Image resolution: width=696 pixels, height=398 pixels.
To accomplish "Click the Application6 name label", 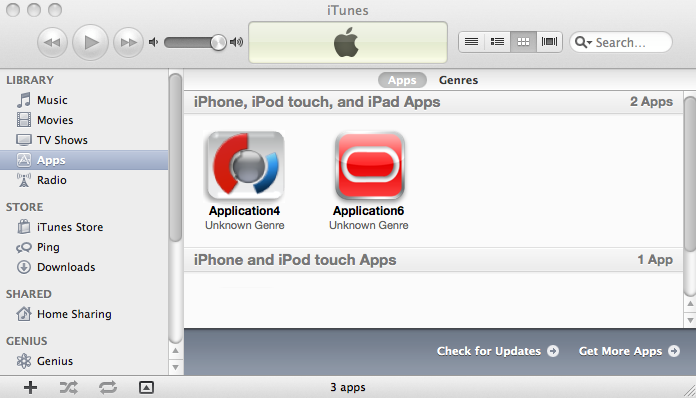I will (368, 211).
